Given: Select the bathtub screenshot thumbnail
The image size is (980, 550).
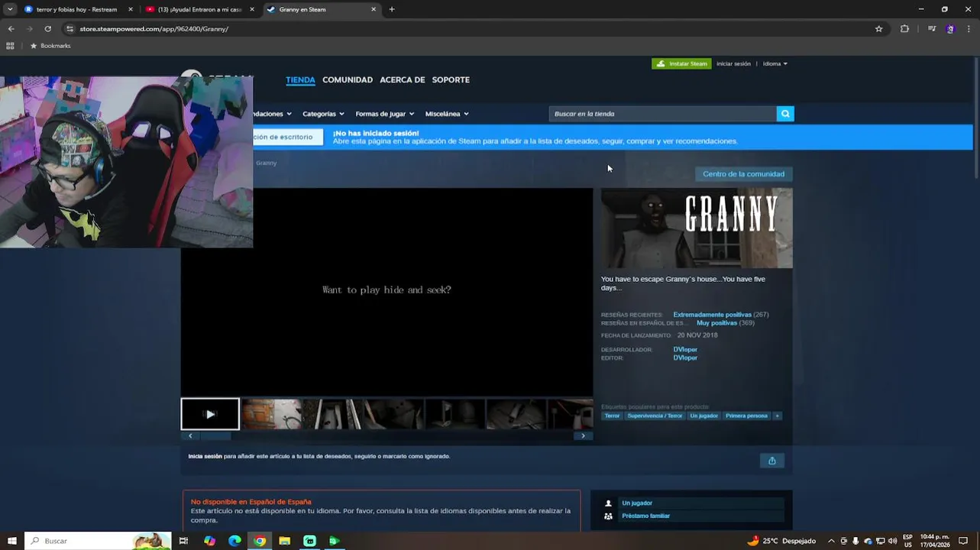Looking at the screenshot, I should (x=333, y=414).
